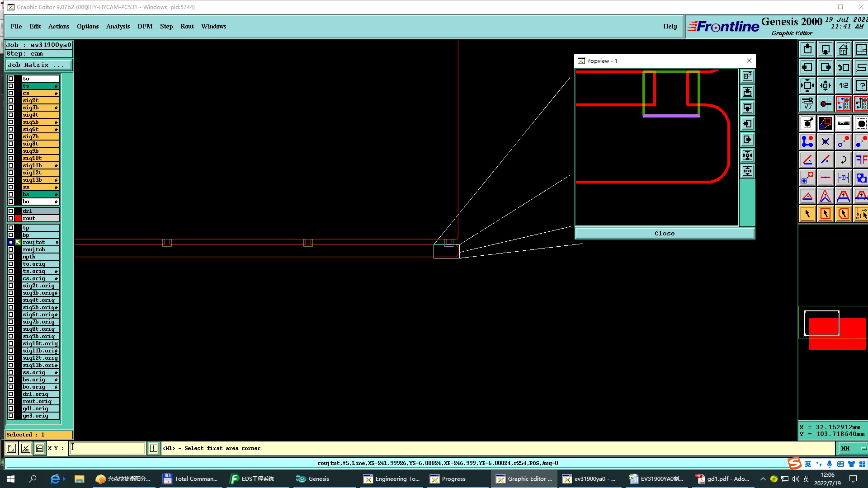Select the rotate arrow tool icon
The width and height of the screenshot is (868, 488).
(x=843, y=160)
